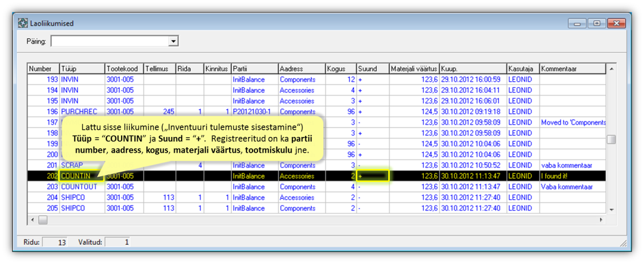This screenshot has height=264, width=644.
Task: Click the Kasutaja column header
Action: click(x=523, y=69)
